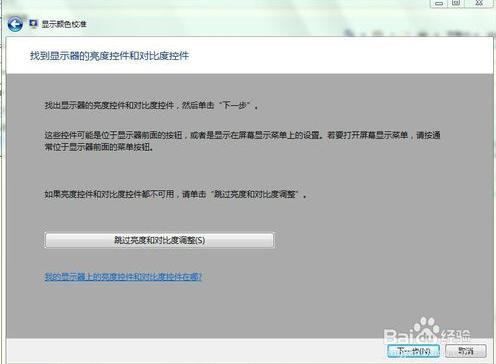Click the 经验 watermark text

[456, 334]
